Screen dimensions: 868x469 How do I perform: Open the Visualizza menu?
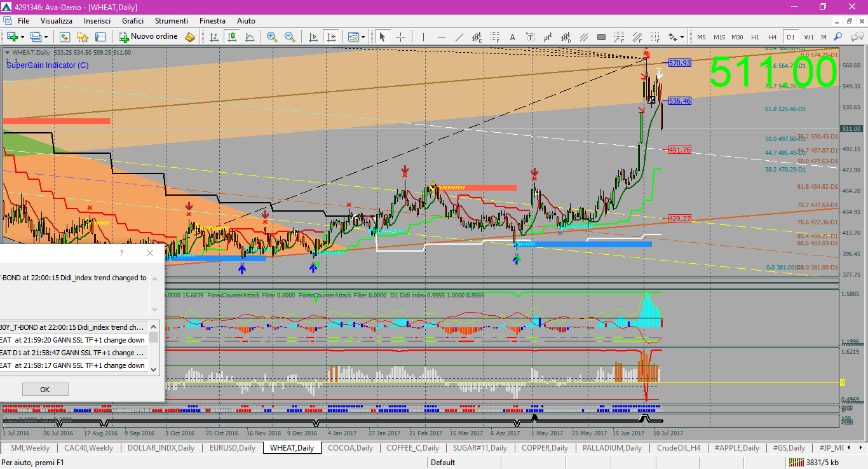click(57, 21)
